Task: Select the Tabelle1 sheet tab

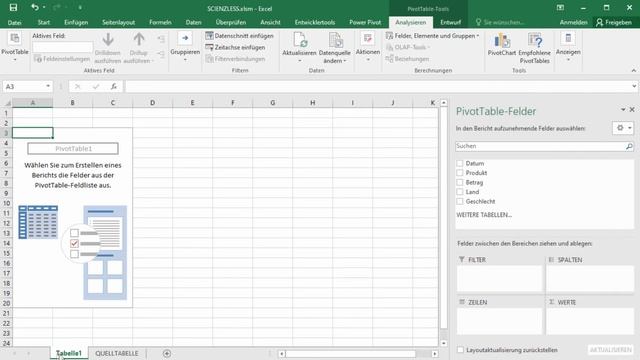Action: (x=69, y=353)
